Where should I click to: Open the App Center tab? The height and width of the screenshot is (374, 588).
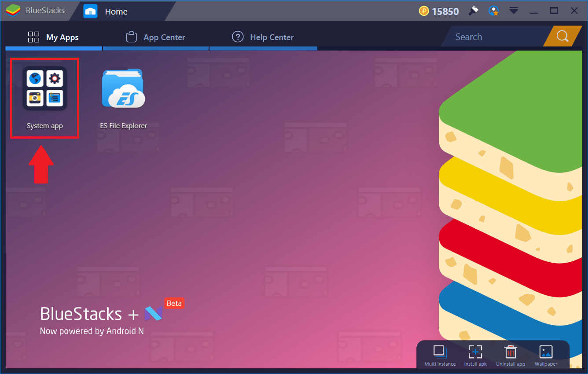pyautogui.click(x=155, y=37)
